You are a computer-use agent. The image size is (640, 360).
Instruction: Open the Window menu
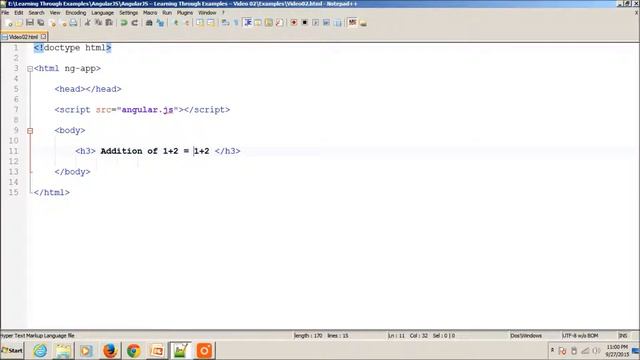(207, 13)
